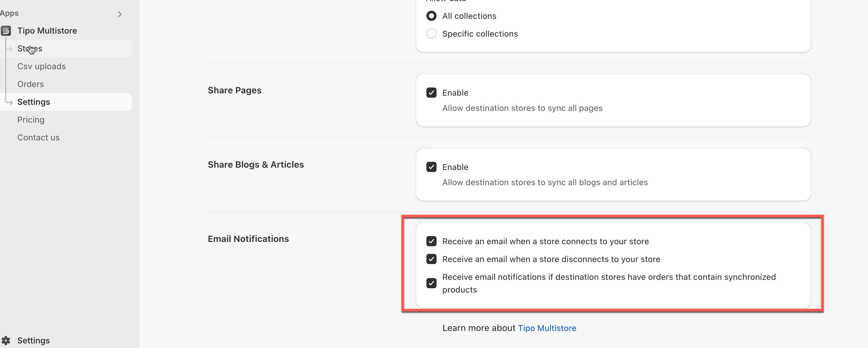This screenshot has width=868, height=348.
Task: Click the Tipo Multistore app name
Action: (x=47, y=31)
